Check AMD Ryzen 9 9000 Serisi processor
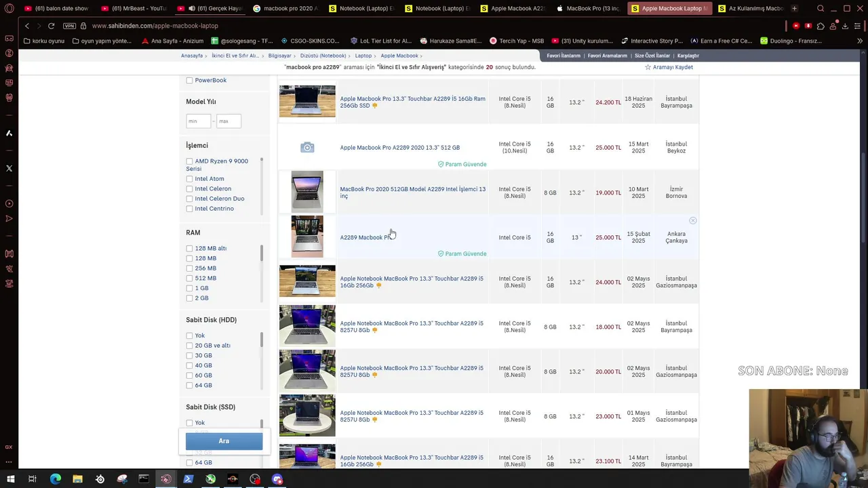The image size is (868, 488). pos(189,161)
